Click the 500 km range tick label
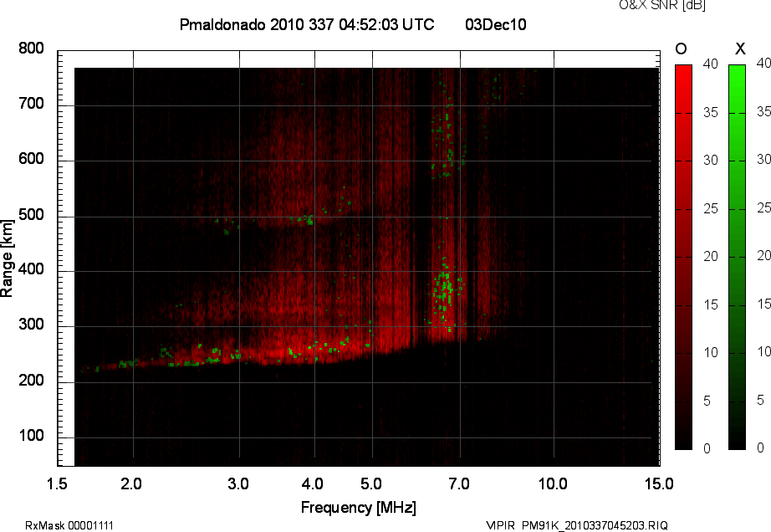 tap(31, 214)
